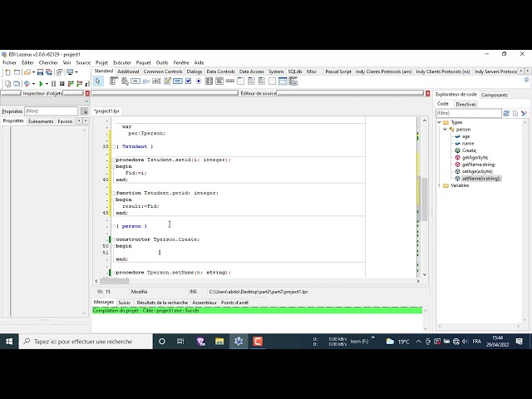Open the Run button dropdown arrow
This screenshot has width=532, height=399.
tap(47, 83)
